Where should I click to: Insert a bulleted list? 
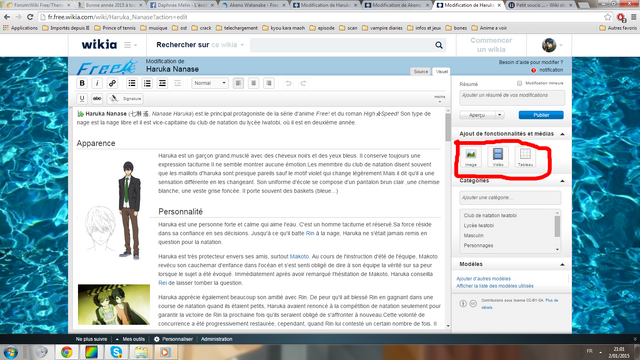point(132,83)
